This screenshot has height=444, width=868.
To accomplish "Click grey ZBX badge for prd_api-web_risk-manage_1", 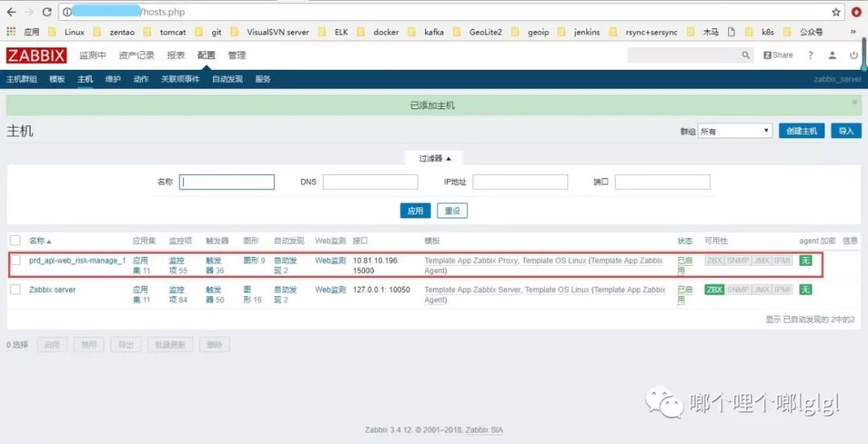I will (714, 260).
